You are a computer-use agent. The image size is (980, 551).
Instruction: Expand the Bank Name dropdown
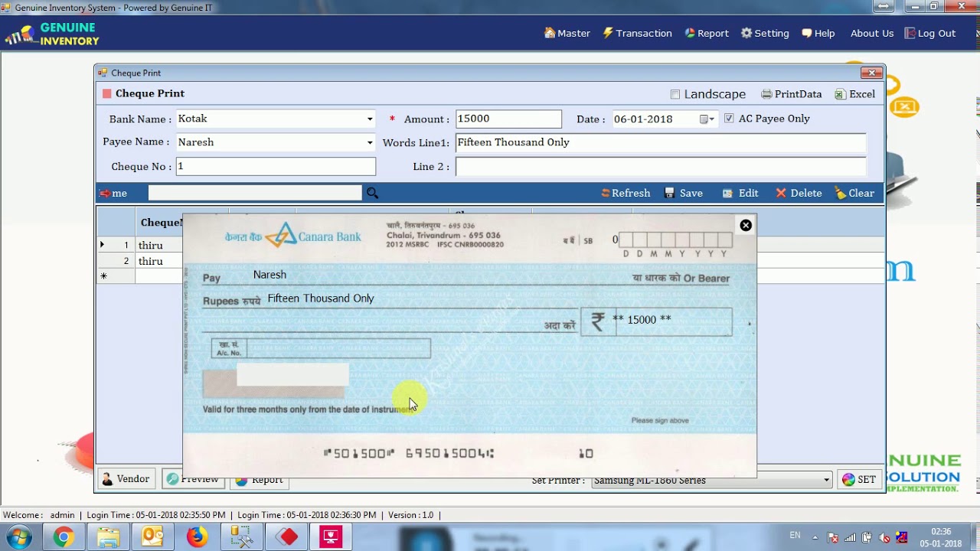[370, 119]
